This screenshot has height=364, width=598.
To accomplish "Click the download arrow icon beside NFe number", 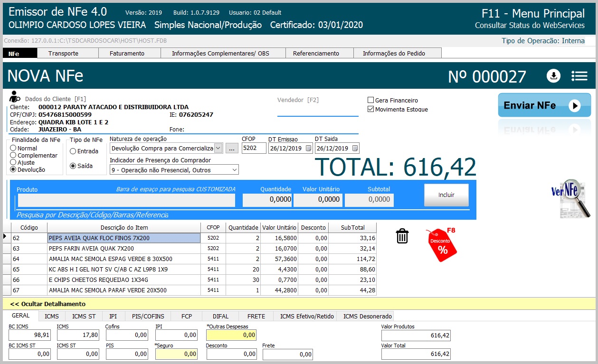I will pyautogui.click(x=554, y=76).
